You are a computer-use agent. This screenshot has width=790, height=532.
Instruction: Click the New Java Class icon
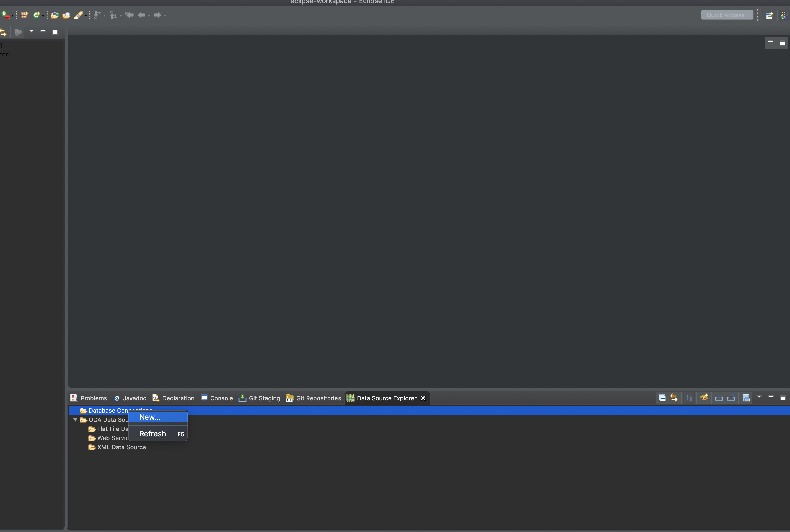(x=36, y=15)
